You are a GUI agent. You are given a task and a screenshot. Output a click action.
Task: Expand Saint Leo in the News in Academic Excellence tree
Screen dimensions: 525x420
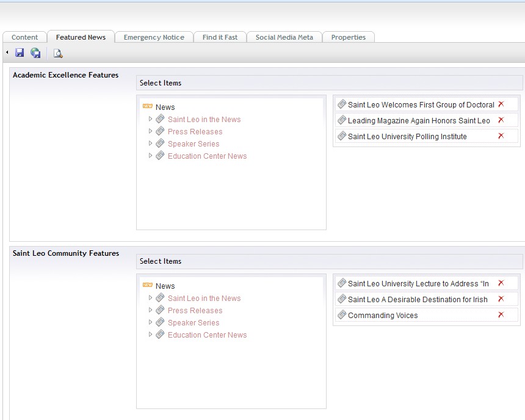[x=150, y=119]
